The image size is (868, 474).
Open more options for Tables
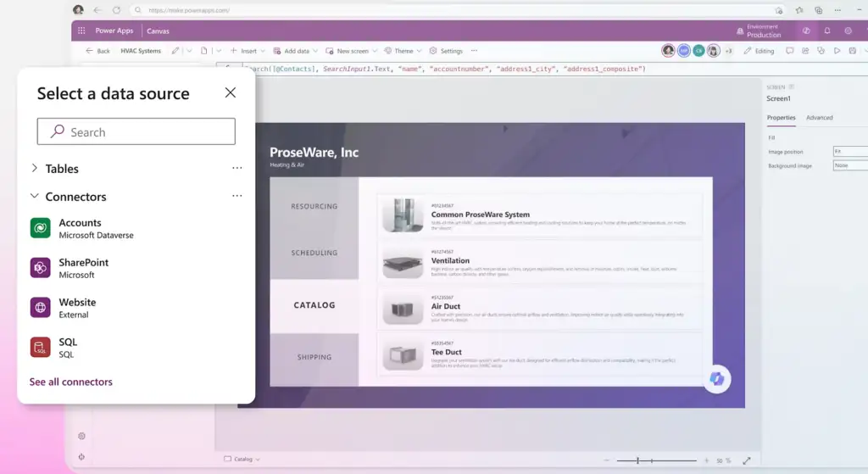237,168
